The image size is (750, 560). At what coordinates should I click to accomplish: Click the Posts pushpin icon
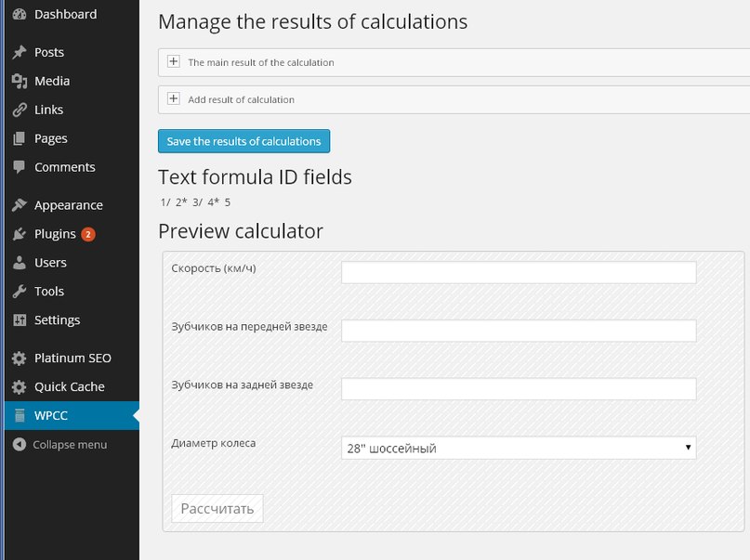(x=19, y=53)
